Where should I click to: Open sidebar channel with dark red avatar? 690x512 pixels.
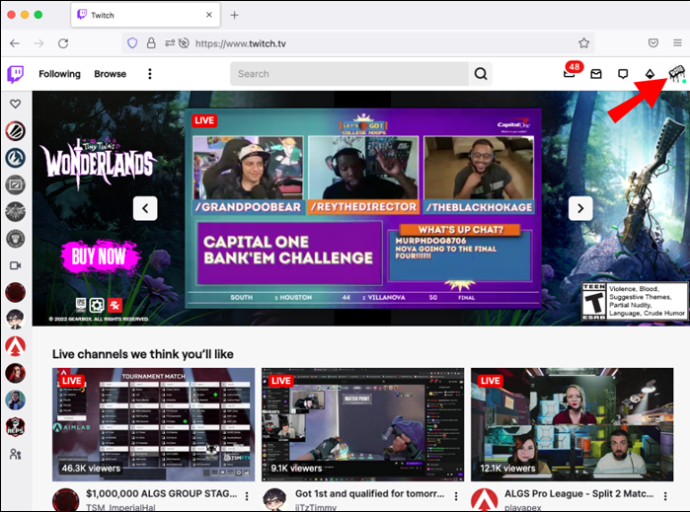tap(15, 293)
